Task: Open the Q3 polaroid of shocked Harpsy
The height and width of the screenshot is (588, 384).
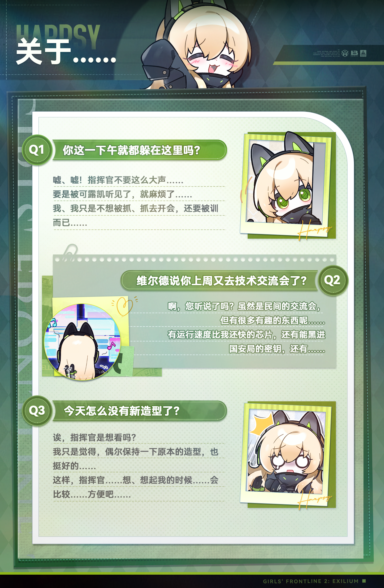Action: [x=287, y=454]
